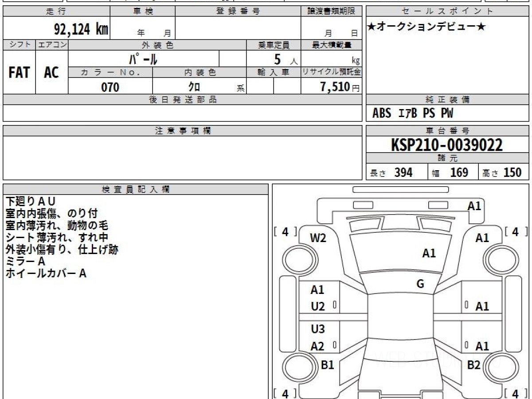Select the シフト label
The image size is (532, 399).
19,45
